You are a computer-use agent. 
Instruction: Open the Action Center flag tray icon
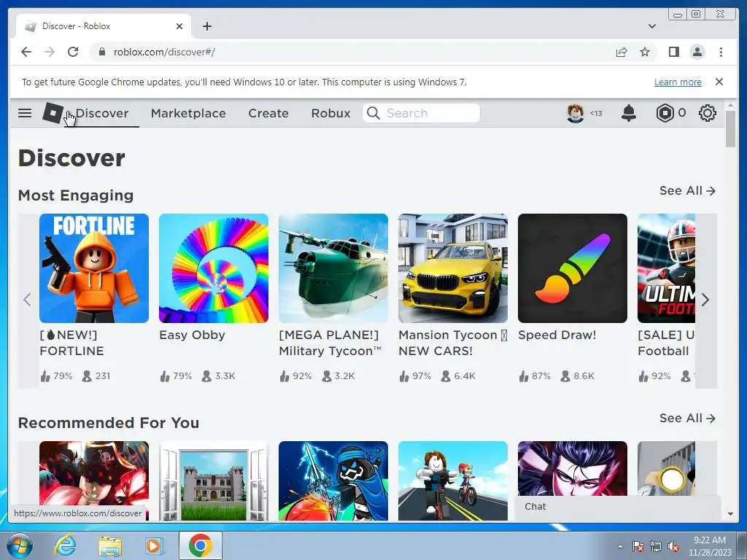[638, 546]
